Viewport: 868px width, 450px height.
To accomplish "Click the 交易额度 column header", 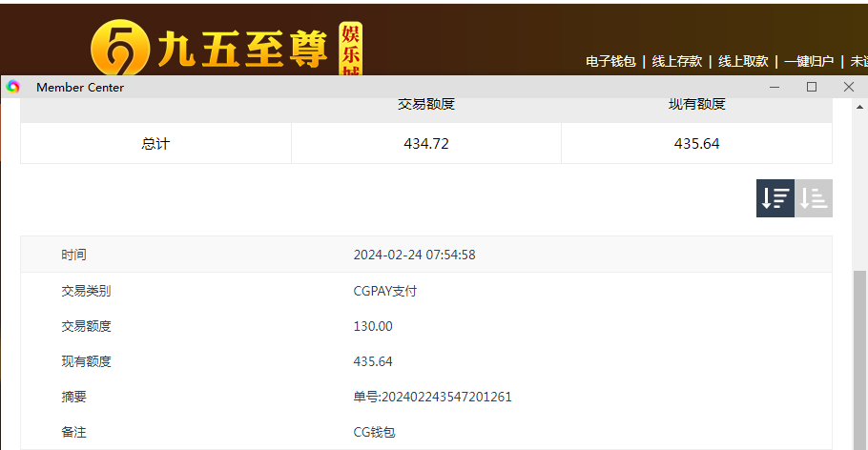I will tap(426, 104).
